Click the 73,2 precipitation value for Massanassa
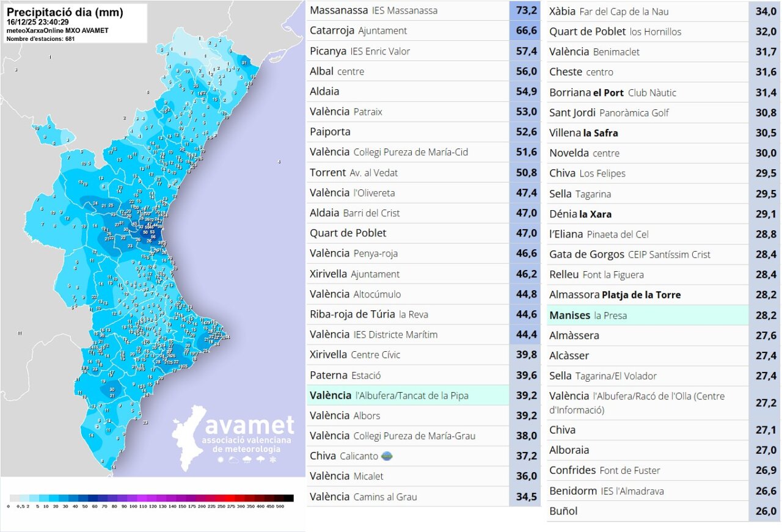This screenshot has width=782, height=532. (524, 10)
